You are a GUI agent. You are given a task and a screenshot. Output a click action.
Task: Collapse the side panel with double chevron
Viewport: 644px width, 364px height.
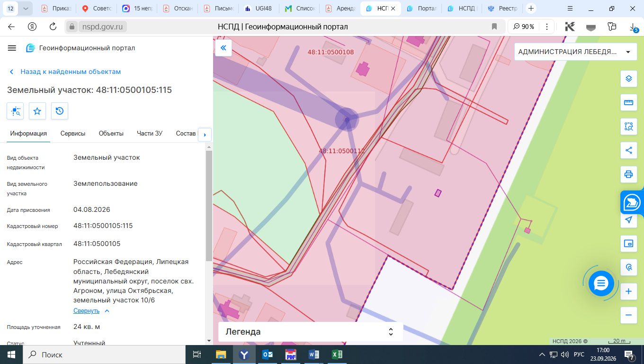[x=224, y=48]
